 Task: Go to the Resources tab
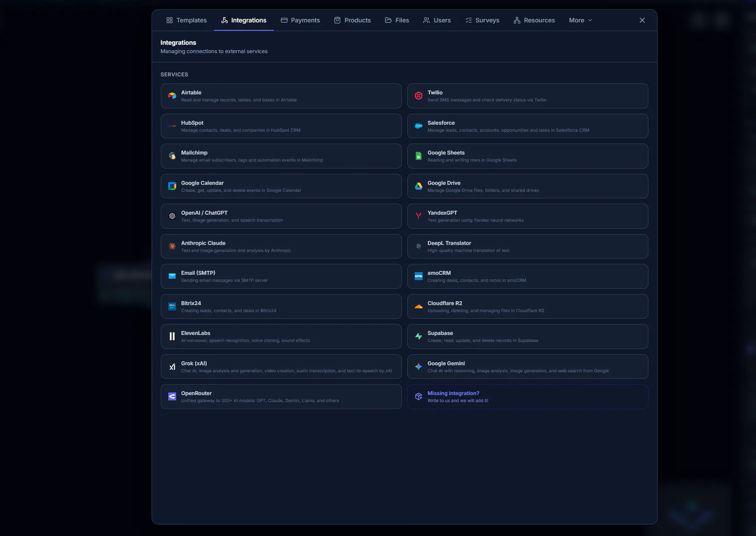coord(534,20)
